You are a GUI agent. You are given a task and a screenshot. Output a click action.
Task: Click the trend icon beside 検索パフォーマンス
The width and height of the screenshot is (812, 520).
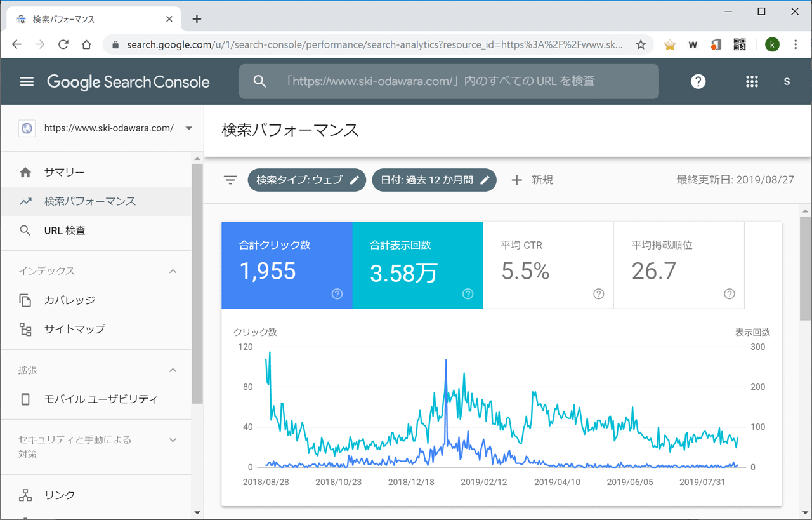tap(25, 201)
